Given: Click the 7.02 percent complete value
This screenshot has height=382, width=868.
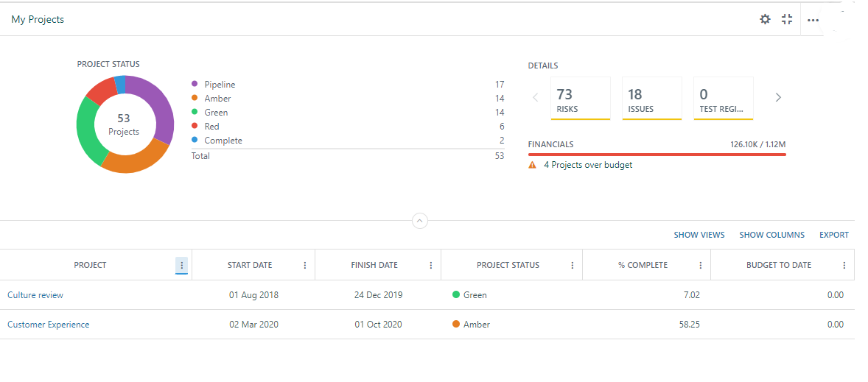Looking at the screenshot, I should click(691, 295).
